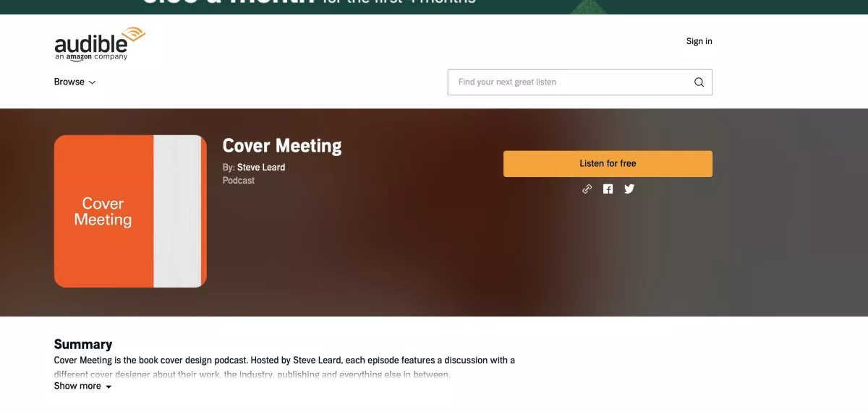This screenshot has width=868, height=414.
Task: Share podcast on Twitter
Action: [x=629, y=189]
